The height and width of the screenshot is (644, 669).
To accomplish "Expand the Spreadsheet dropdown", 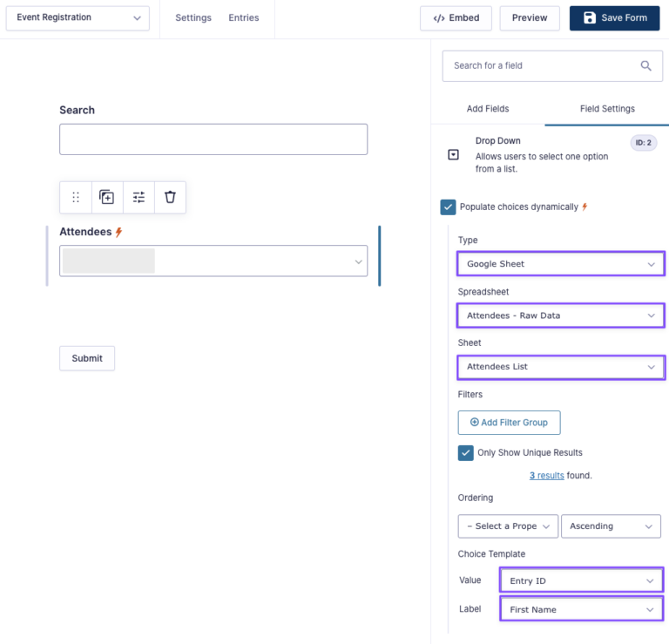I will point(560,315).
